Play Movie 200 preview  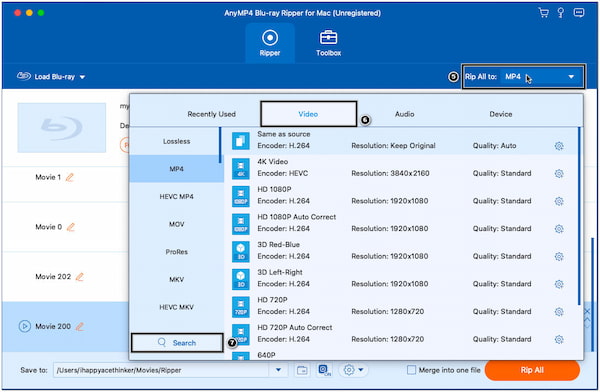point(25,326)
